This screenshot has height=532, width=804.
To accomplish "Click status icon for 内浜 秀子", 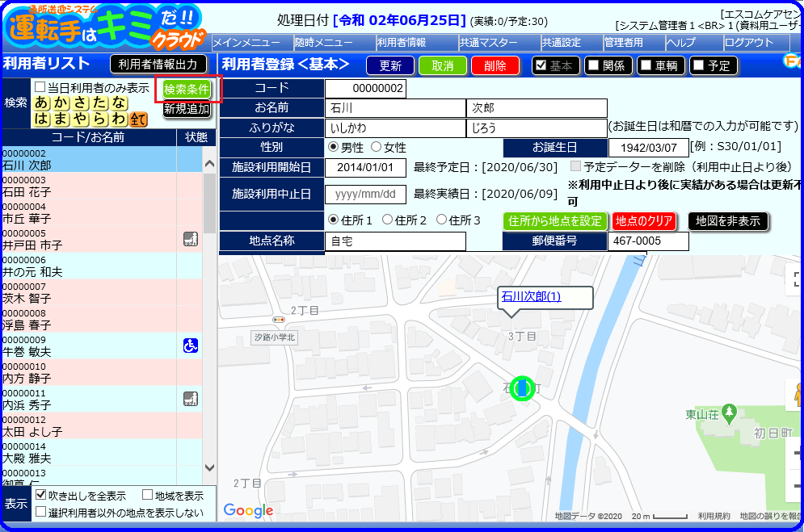I will [190, 399].
